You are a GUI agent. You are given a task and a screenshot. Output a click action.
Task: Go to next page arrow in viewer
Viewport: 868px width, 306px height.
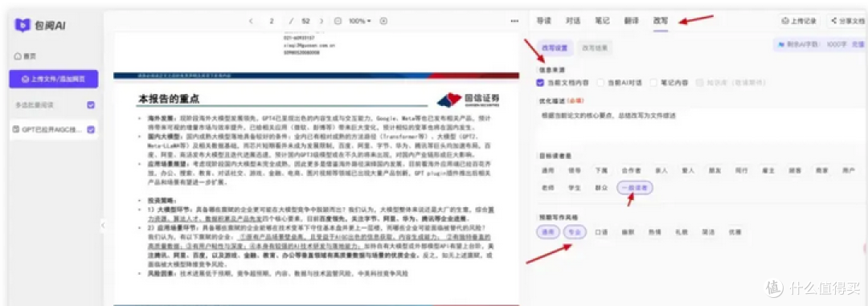pyautogui.click(x=321, y=21)
